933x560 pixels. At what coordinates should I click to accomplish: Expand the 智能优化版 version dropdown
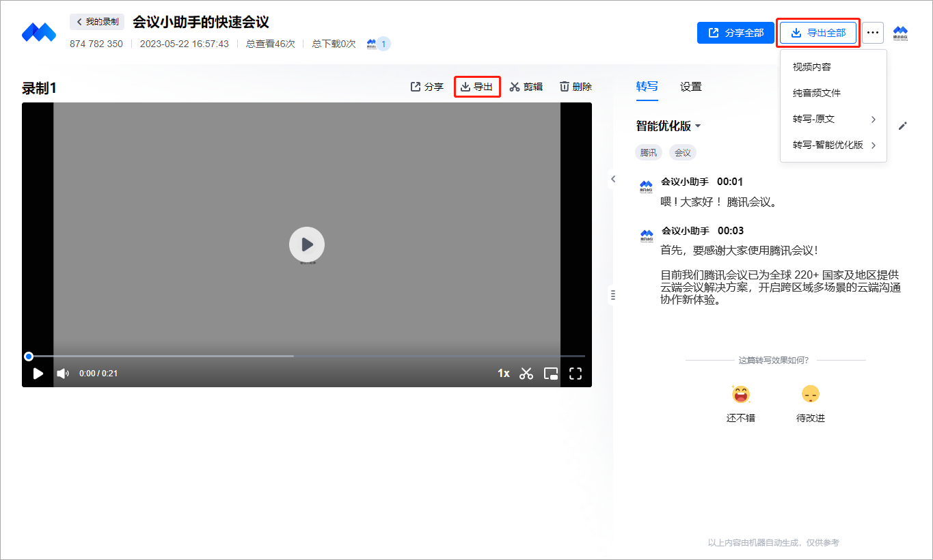click(668, 126)
